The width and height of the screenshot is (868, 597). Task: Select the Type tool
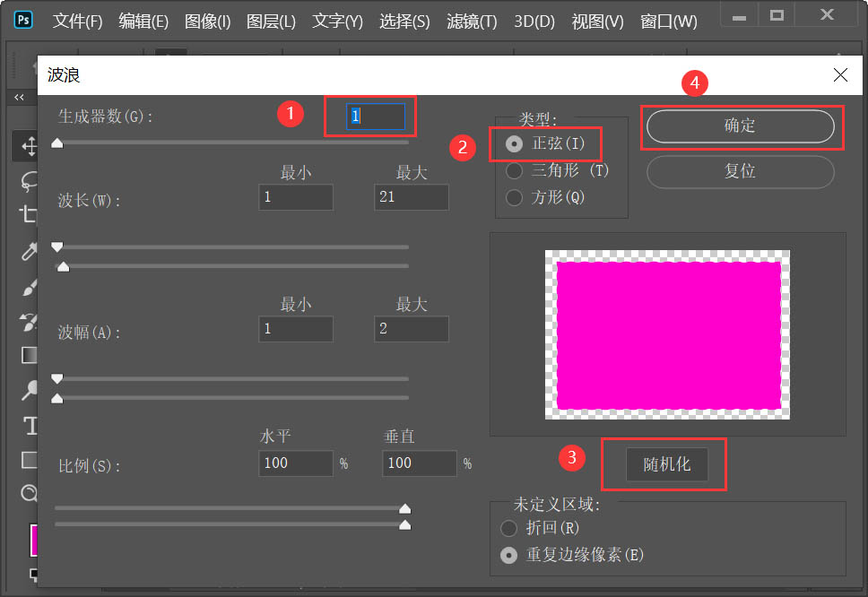pyautogui.click(x=28, y=427)
